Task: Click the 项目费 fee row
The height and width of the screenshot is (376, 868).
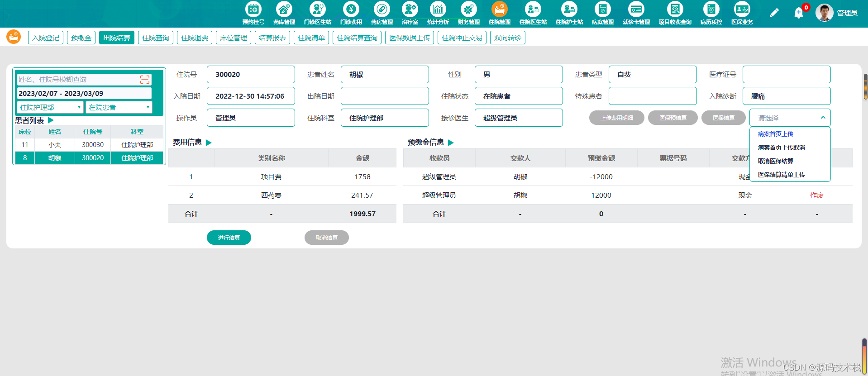Action: (x=282, y=176)
